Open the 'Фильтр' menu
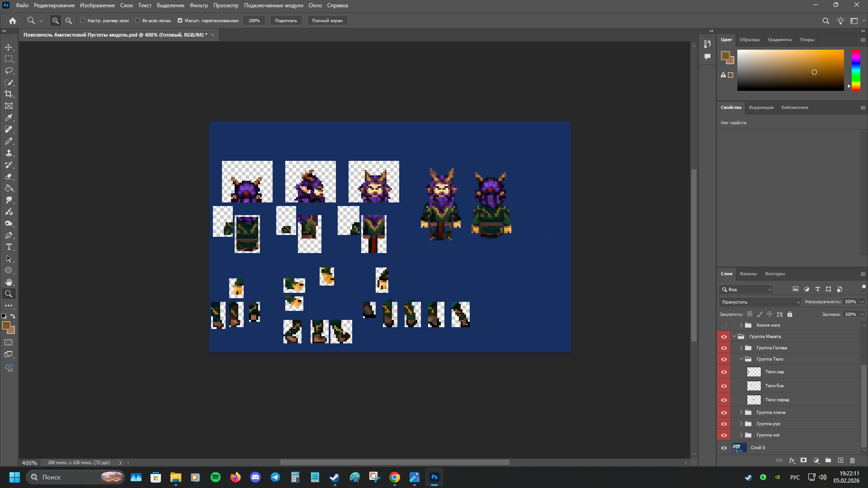This screenshot has width=868, height=488. [x=198, y=5]
